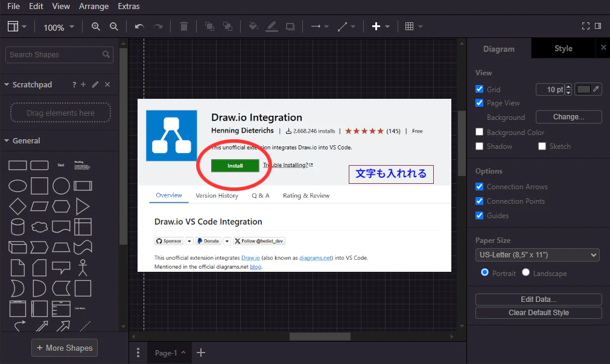Open the insert plus dropdown

381,27
